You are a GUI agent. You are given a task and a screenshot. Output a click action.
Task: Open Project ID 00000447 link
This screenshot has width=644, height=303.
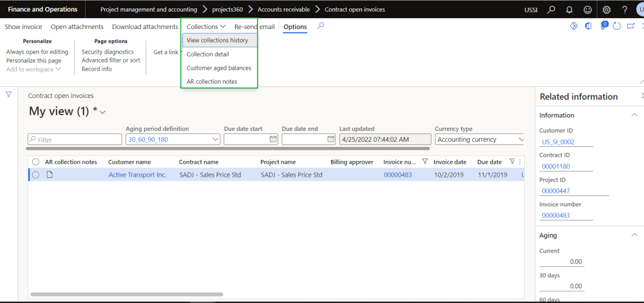tap(556, 191)
